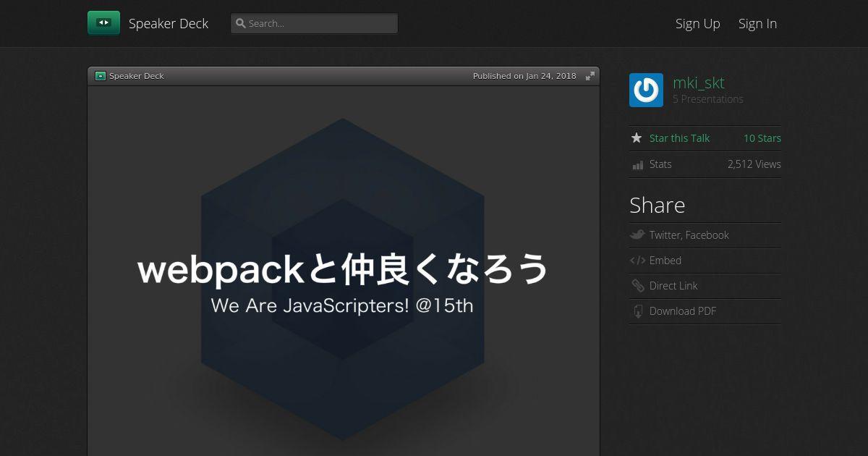The width and height of the screenshot is (868, 456).
Task: Click the green Speaker Deck logo icon
Action: pyautogui.click(x=103, y=23)
